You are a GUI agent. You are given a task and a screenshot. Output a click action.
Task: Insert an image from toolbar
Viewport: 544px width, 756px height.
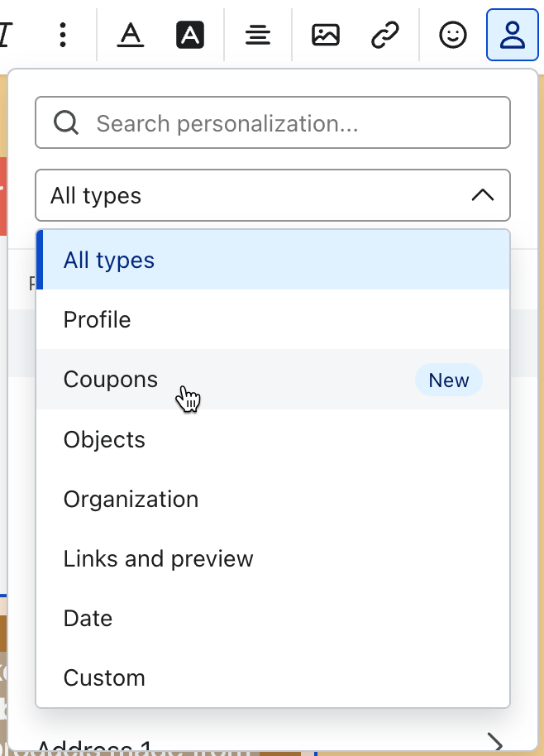point(326,35)
